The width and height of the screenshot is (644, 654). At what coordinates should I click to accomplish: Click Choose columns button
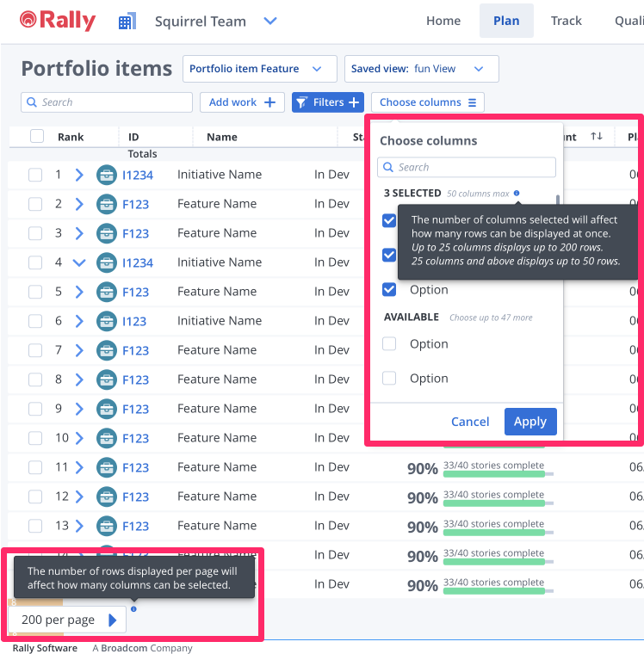[x=428, y=102]
